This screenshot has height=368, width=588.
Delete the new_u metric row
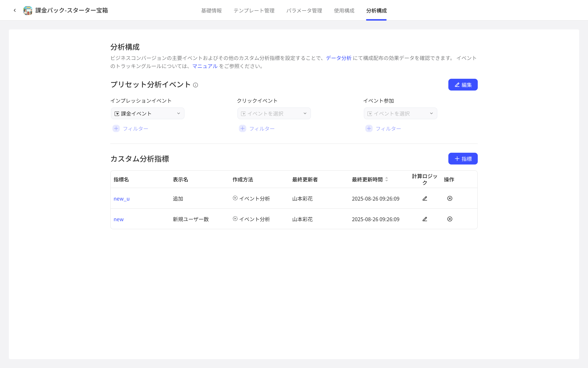coord(450,198)
